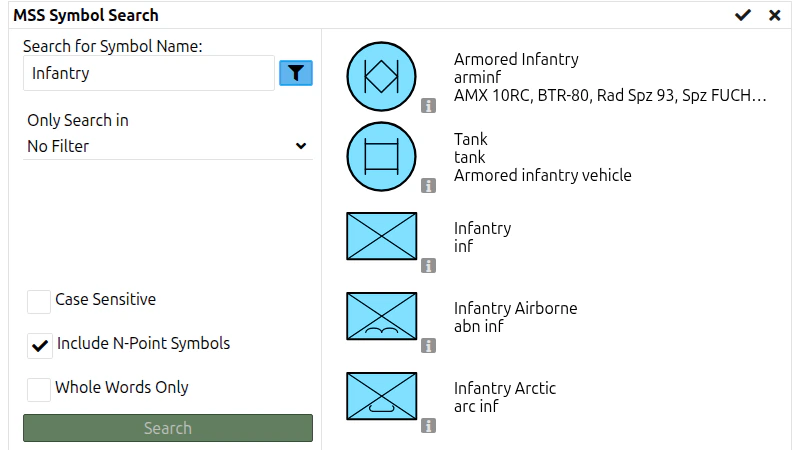This screenshot has width=800, height=450.
Task: Select the Infantry Airborne symbol
Action: pyautogui.click(x=382, y=316)
